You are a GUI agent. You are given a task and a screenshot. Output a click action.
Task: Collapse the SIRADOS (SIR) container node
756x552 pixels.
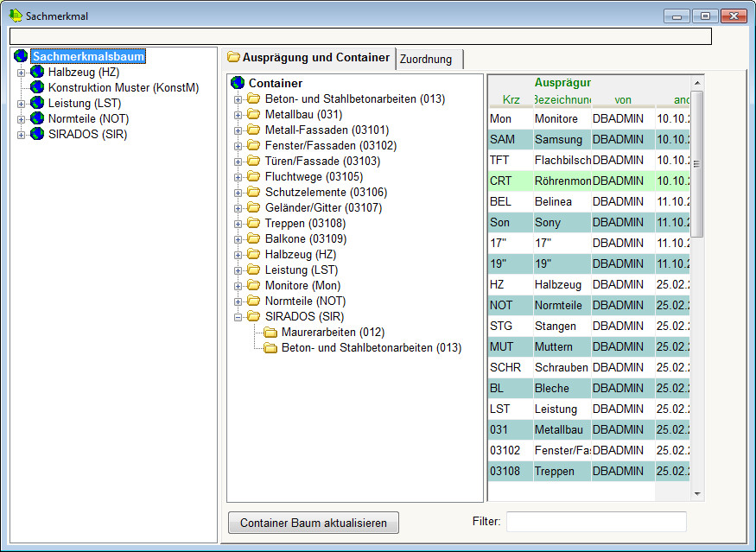coord(238,317)
